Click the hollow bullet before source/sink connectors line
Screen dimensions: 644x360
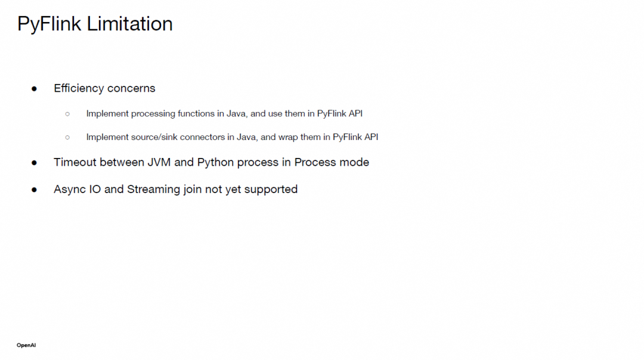click(67, 137)
